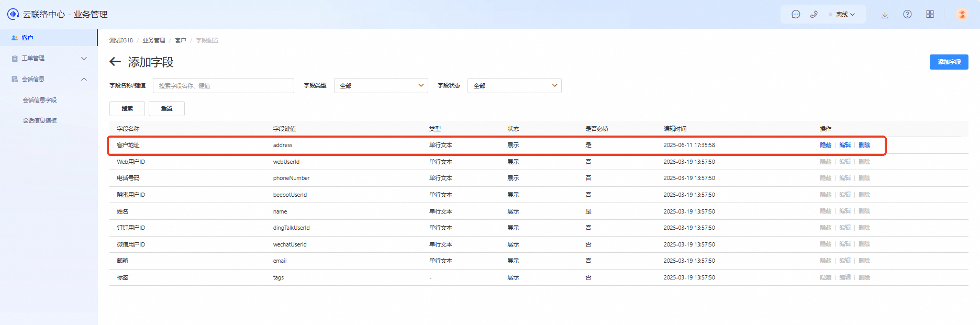The width and height of the screenshot is (980, 325).
Task: Click 编辑 in the 钉钉用户ID row
Action: tap(845, 228)
